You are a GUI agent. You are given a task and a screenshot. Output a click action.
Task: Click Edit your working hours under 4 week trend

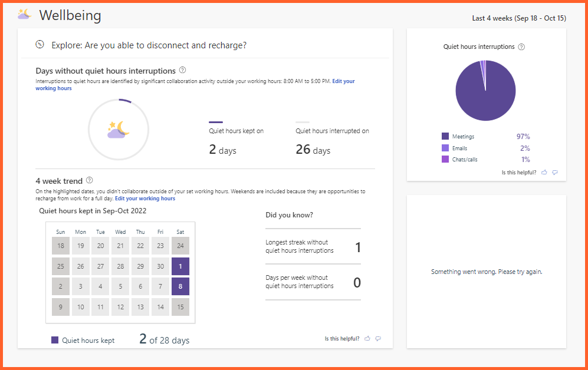tap(145, 199)
